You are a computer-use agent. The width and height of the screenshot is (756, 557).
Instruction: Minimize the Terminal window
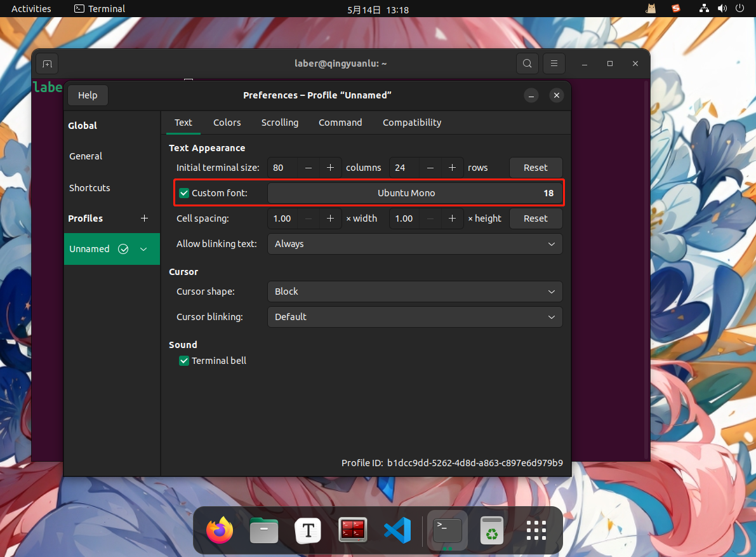[x=585, y=64]
